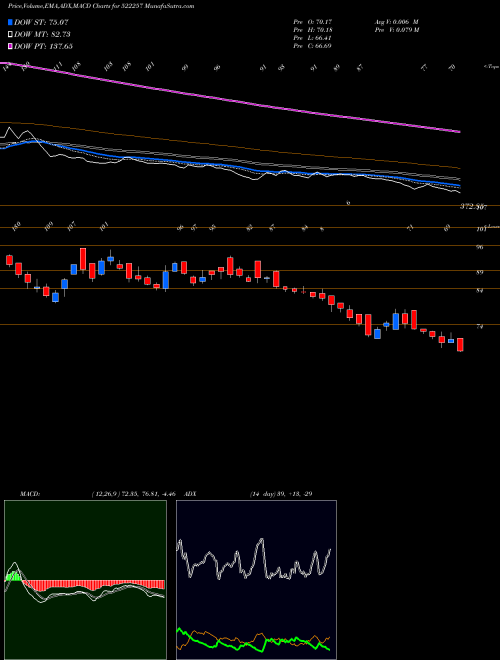500x660 pixels.
Task: Click the 'Avg V: 0.006 M' volume text
Action: (396, 22)
